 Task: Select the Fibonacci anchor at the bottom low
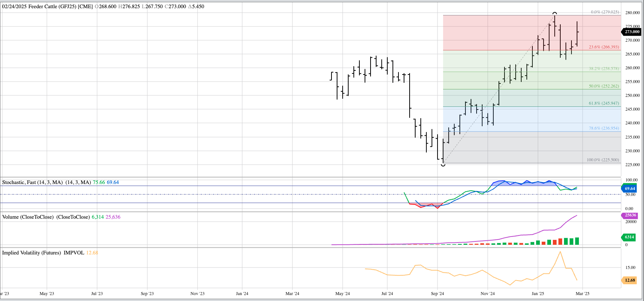(x=443, y=164)
